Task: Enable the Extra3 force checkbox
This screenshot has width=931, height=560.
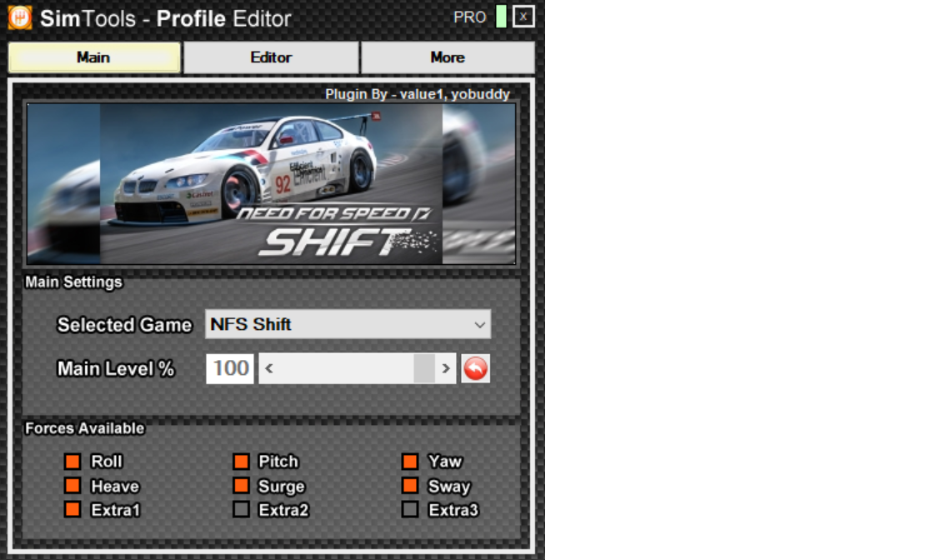Action: 410,509
